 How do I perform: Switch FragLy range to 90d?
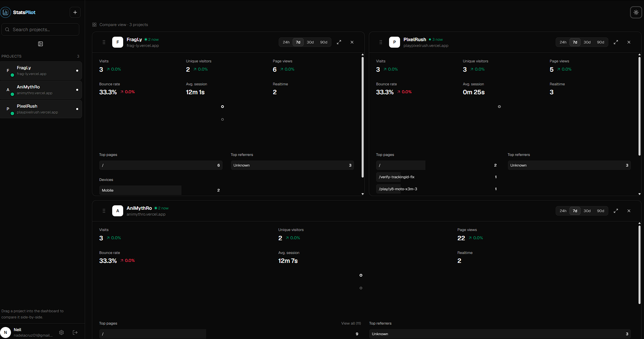pyautogui.click(x=324, y=42)
